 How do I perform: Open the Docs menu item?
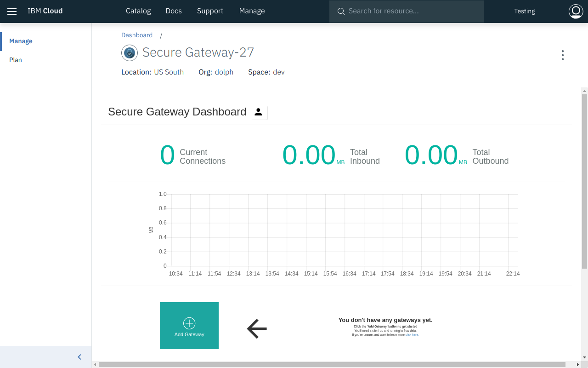click(174, 11)
